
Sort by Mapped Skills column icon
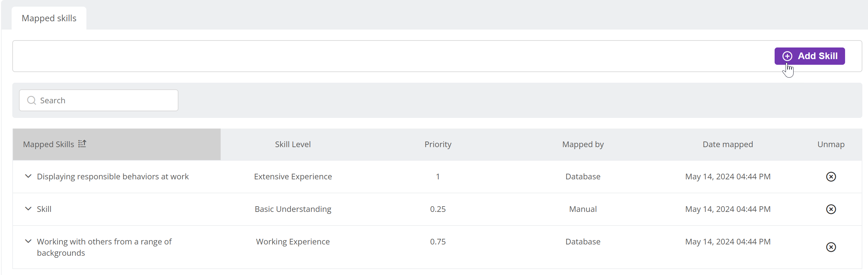tap(82, 144)
